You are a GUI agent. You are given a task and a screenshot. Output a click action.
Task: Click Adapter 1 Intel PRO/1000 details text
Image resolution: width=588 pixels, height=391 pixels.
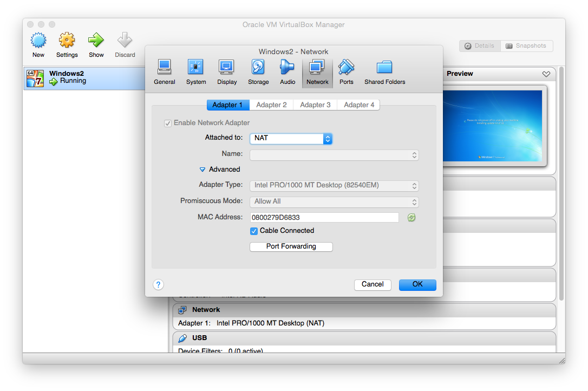[x=251, y=323]
